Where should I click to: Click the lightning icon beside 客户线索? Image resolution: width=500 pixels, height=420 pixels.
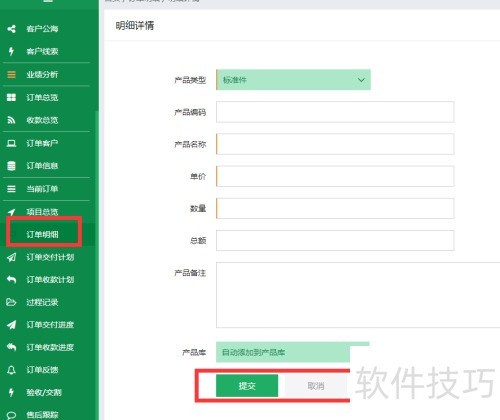(x=11, y=51)
